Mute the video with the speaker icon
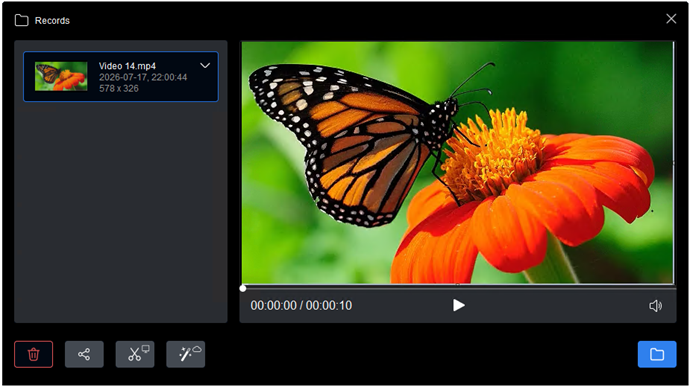Viewport: 690px width, 387px height. click(655, 306)
